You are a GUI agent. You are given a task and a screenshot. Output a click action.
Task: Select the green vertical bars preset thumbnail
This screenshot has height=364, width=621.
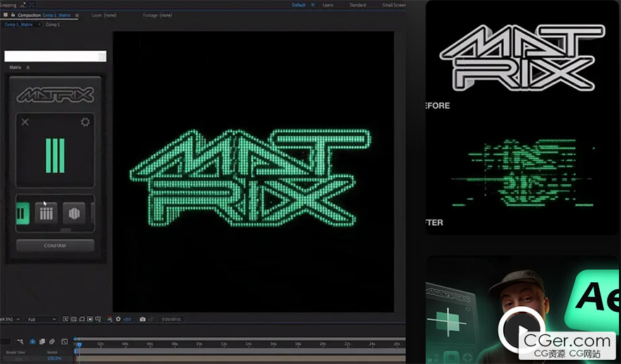pos(23,213)
